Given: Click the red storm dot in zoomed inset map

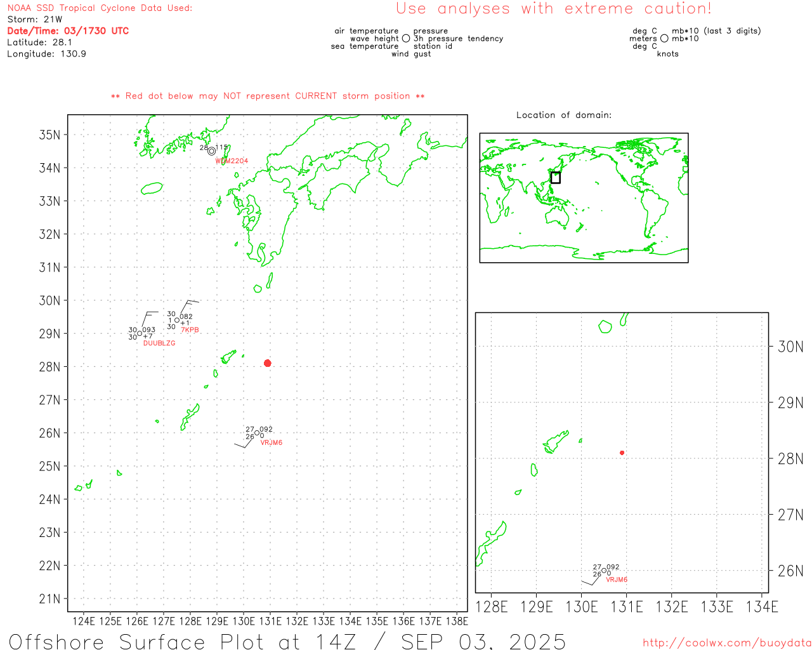Looking at the screenshot, I should (622, 453).
